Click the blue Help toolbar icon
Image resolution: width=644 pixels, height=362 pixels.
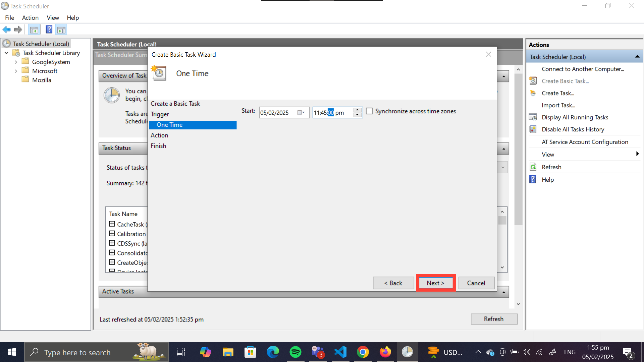click(49, 29)
